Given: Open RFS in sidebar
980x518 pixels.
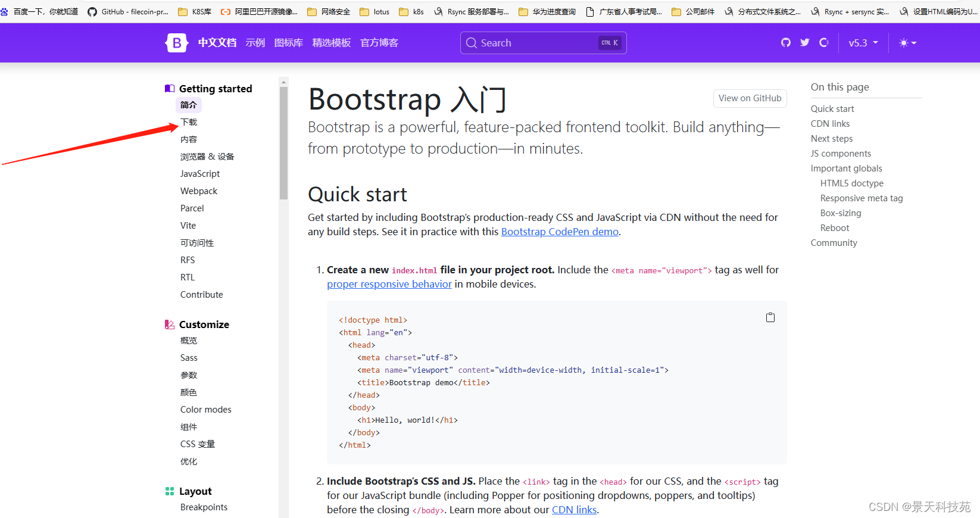Looking at the screenshot, I should [x=188, y=260].
